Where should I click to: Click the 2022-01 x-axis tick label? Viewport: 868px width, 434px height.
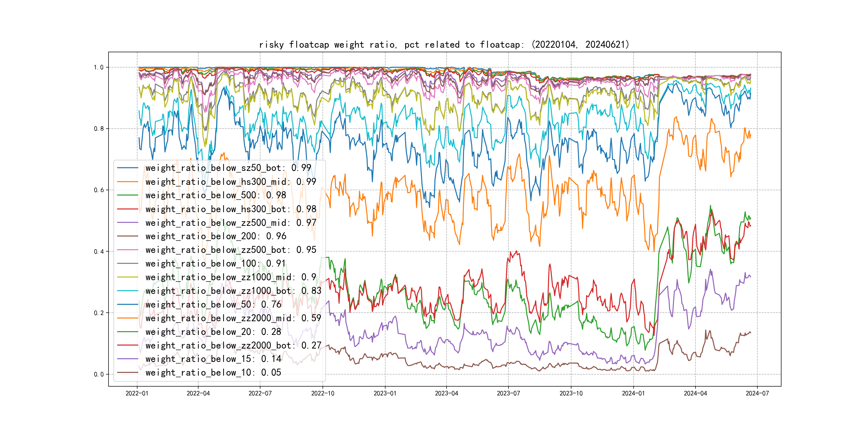(x=137, y=393)
